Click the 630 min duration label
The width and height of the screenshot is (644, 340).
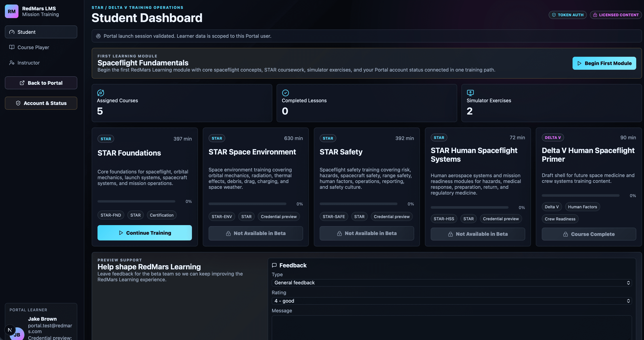pyautogui.click(x=293, y=138)
